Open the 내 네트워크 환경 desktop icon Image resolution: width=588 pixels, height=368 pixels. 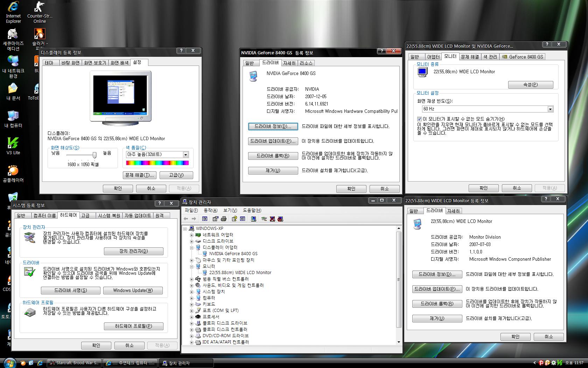[x=13, y=67]
